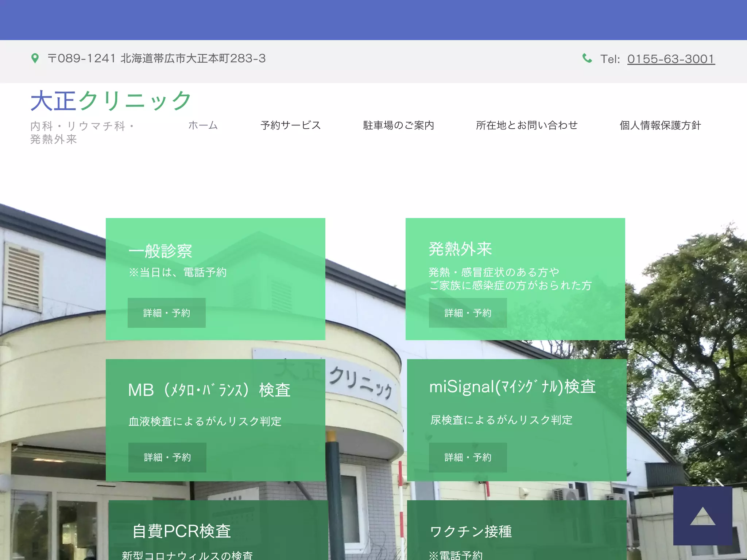Call the phone number 0155-63-3001

click(671, 59)
